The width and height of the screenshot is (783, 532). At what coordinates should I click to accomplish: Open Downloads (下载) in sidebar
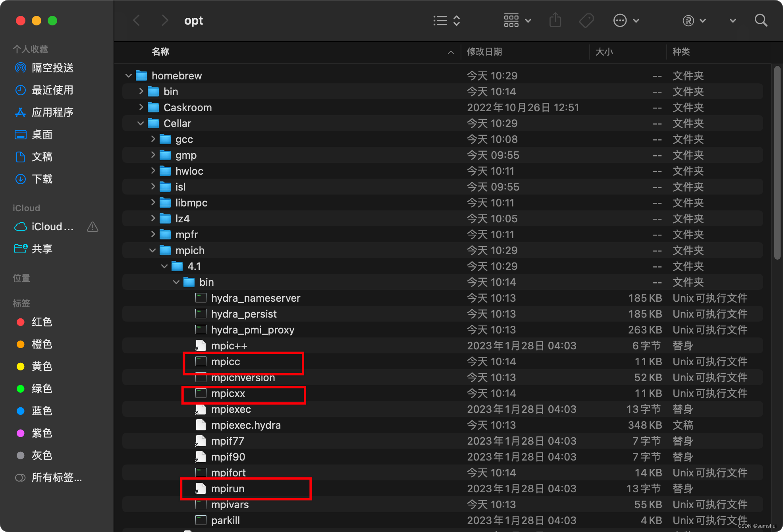42,179
